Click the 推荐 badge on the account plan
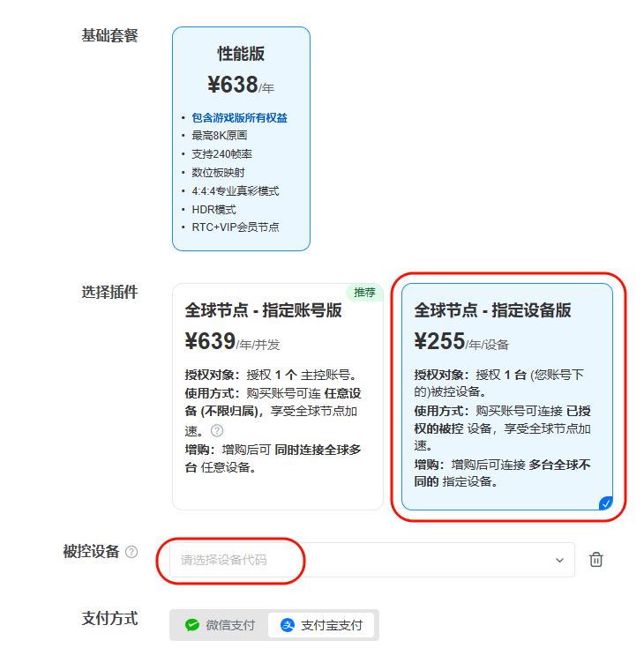 364,293
